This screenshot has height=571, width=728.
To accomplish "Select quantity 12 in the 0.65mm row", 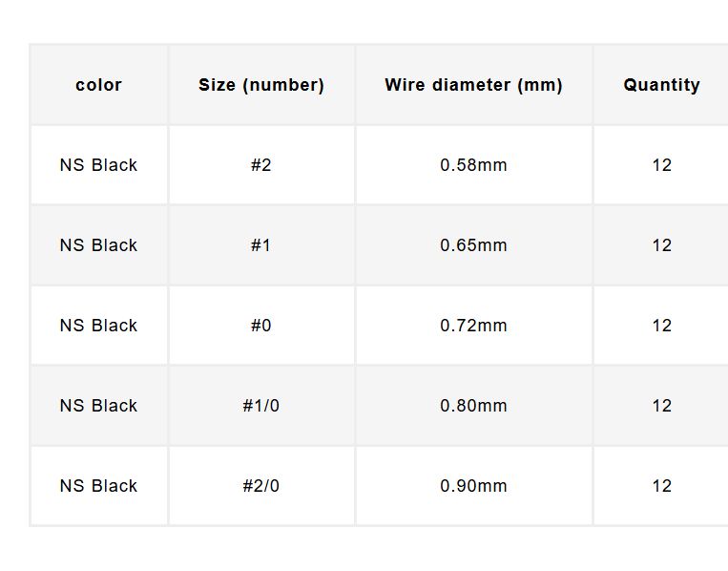I will tap(661, 245).
